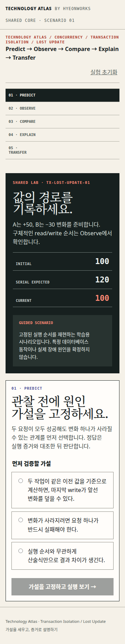Click the INITIAL value 100 row
125x644 pixels.
coord(62,262)
